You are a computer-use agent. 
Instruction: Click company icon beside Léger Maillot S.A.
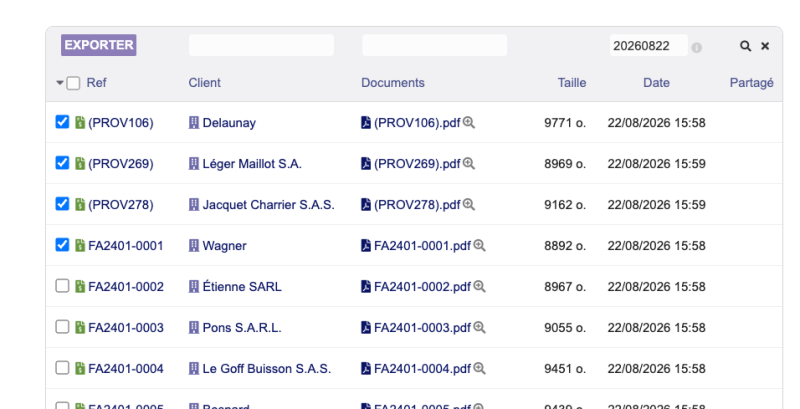point(194,163)
